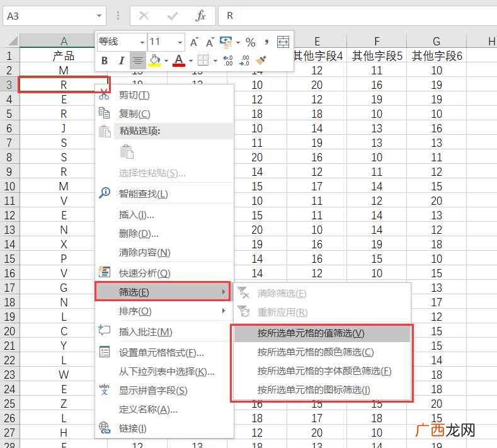Click the increase font size icon
The width and height of the screenshot is (497, 448).
[194, 42]
